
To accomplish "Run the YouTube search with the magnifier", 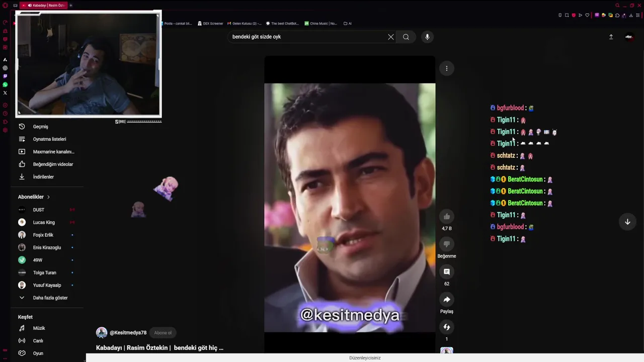I will coord(406,37).
